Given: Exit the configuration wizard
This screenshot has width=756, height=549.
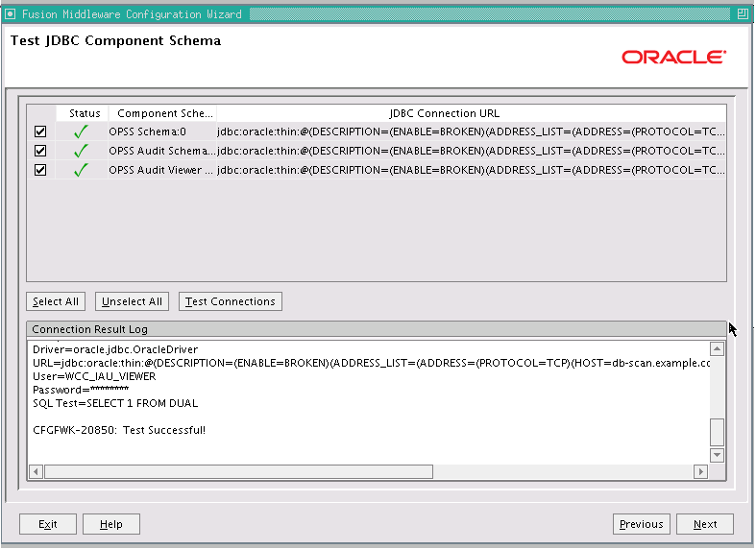Looking at the screenshot, I should [48, 524].
